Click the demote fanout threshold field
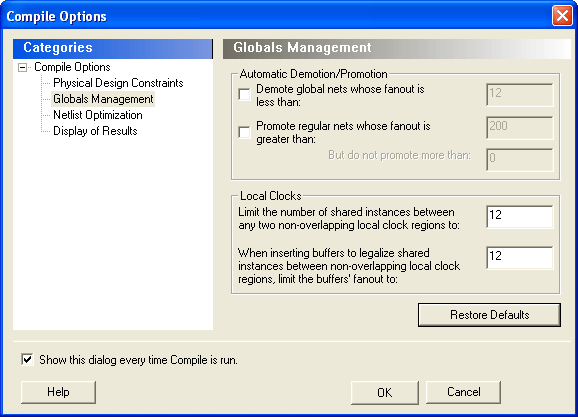Image resolution: width=578 pixels, height=417 pixels. (519, 95)
